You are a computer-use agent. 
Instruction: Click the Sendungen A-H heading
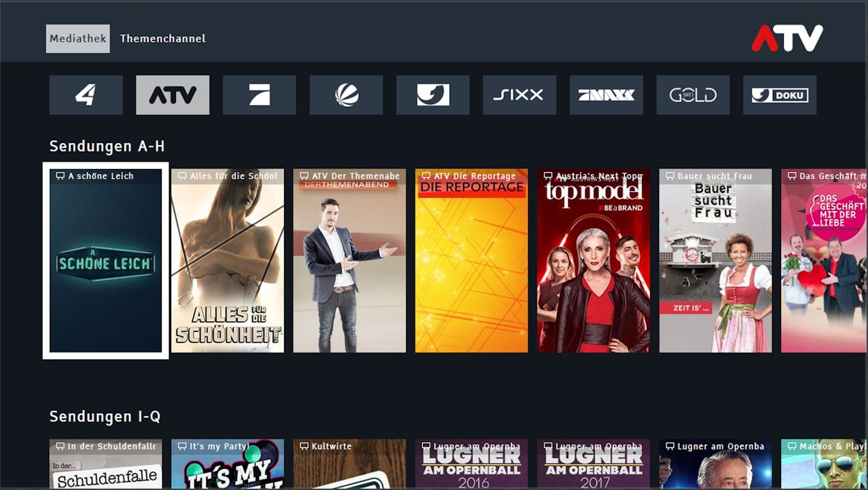[107, 146]
